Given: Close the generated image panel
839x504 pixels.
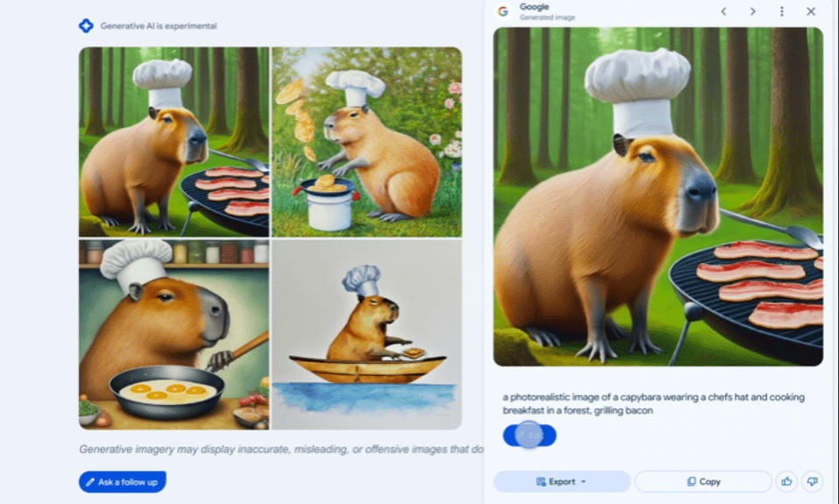Looking at the screenshot, I should coord(811,11).
